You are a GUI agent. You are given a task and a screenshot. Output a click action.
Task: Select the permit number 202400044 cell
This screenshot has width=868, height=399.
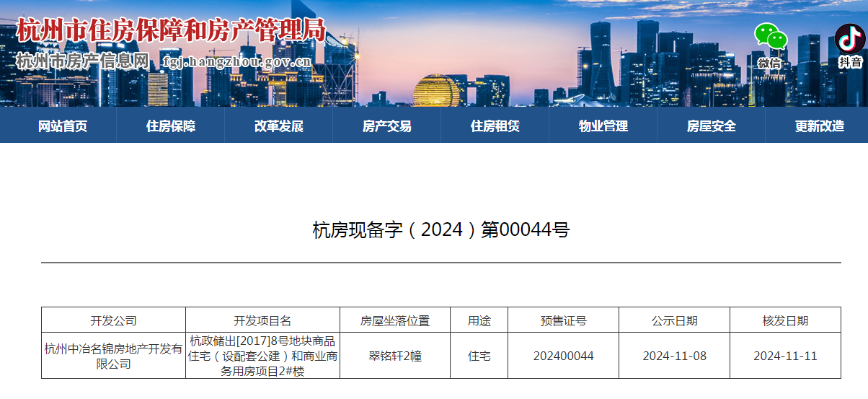click(563, 356)
